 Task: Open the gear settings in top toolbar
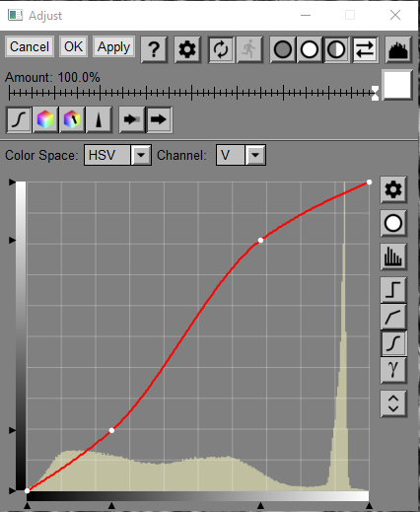pyautogui.click(x=187, y=49)
